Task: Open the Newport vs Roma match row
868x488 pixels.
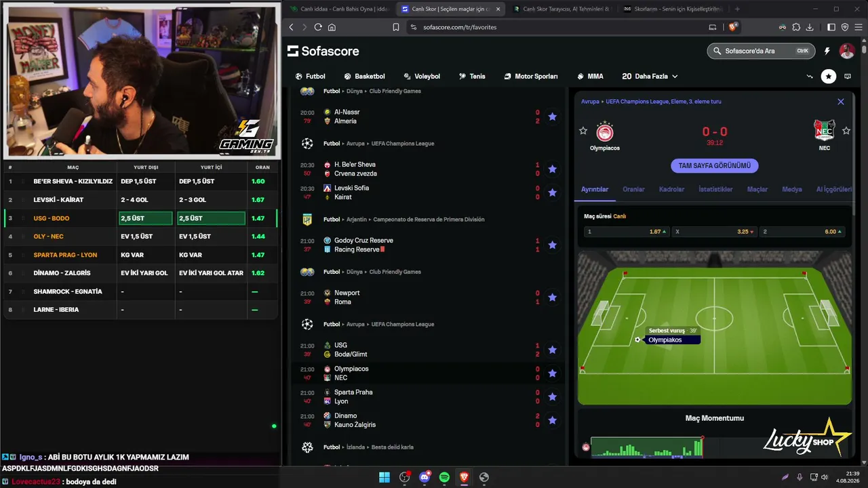Action: (427, 297)
